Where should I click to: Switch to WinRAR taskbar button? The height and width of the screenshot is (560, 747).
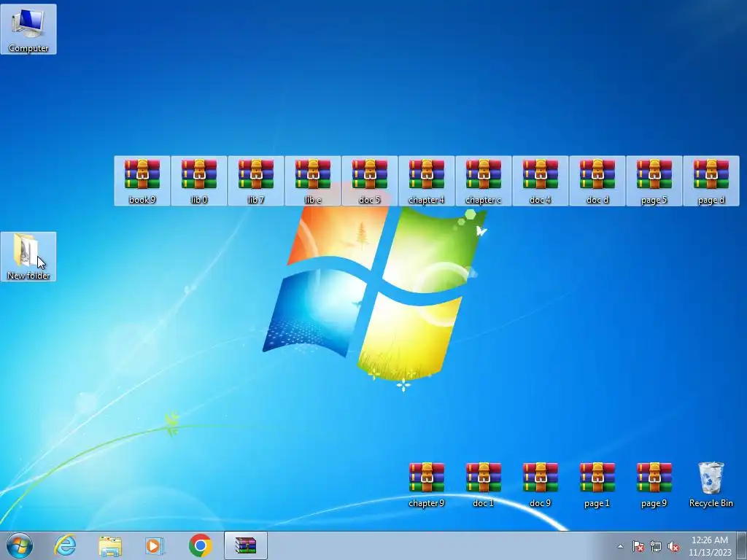[246, 545]
